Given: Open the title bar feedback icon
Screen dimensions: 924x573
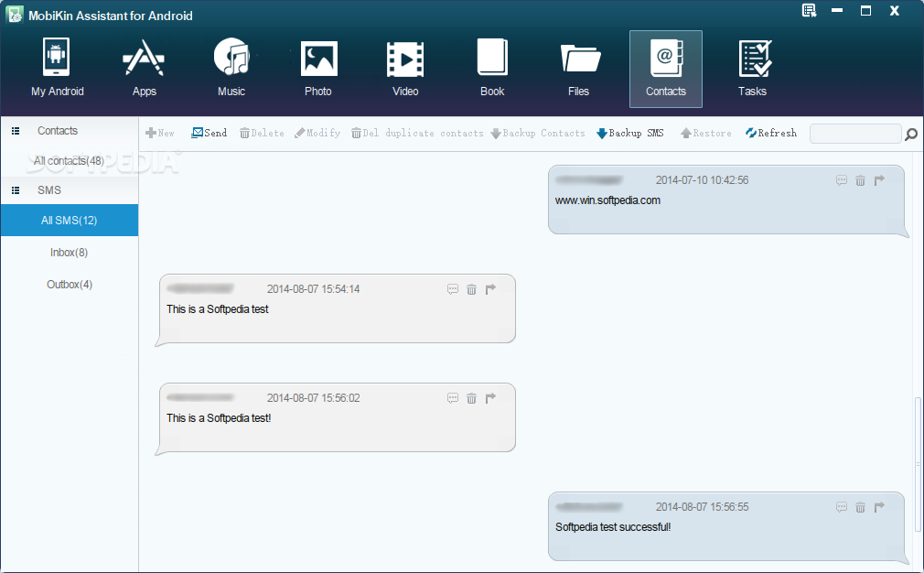Looking at the screenshot, I should click(x=809, y=11).
